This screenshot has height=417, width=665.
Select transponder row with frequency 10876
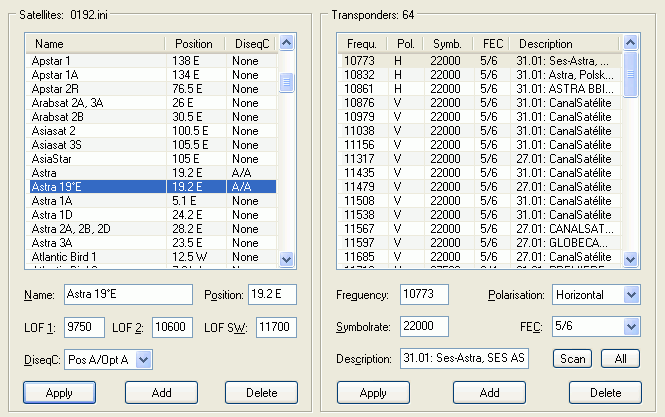[x=480, y=103]
